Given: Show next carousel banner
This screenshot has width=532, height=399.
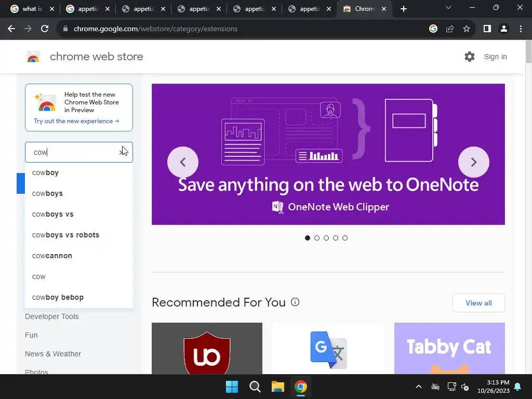Looking at the screenshot, I should (x=474, y=162).
